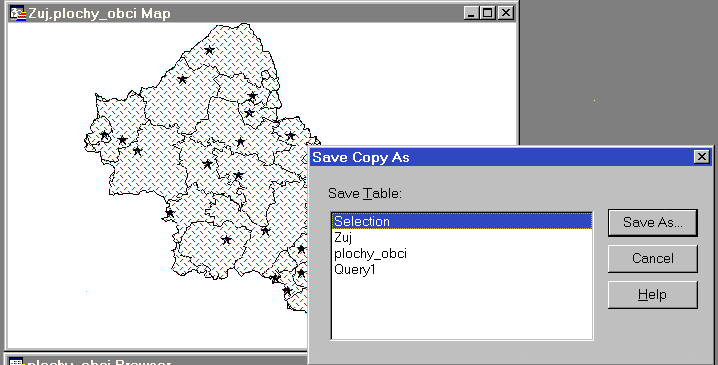Click the Save As... button
Screen dimensions: 718x365
point(653,223)
